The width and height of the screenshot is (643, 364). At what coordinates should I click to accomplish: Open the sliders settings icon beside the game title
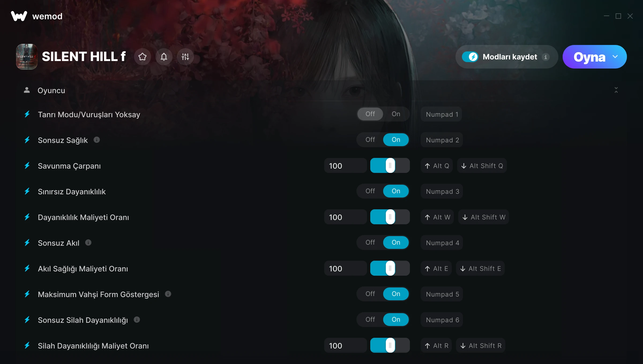(x=185, y=57)
